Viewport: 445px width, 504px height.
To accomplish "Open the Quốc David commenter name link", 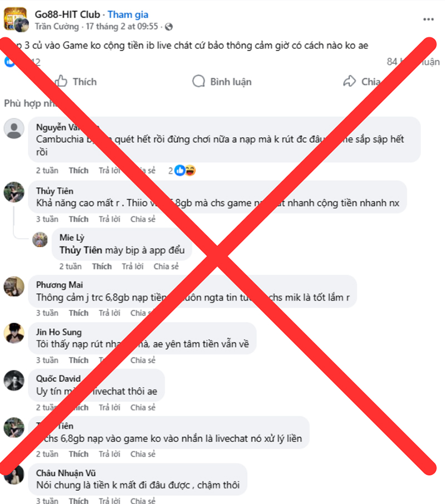I will click(58, 379).
